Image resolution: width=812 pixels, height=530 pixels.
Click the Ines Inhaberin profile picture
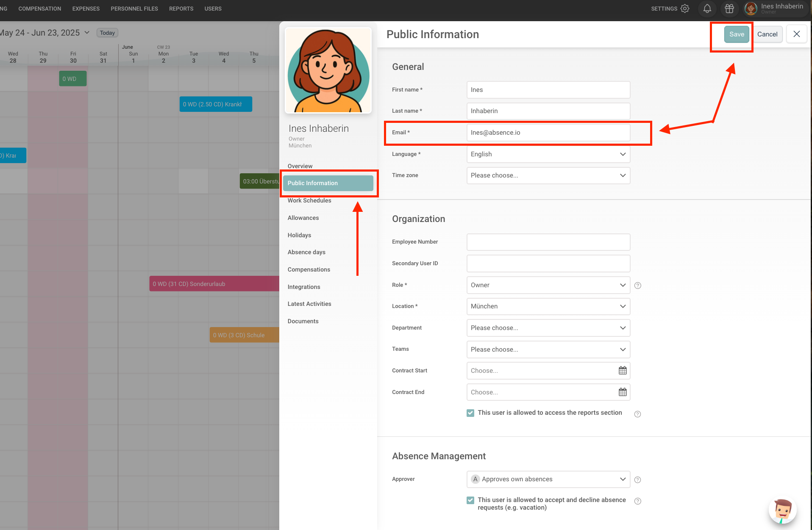click(x=328, y=70)
